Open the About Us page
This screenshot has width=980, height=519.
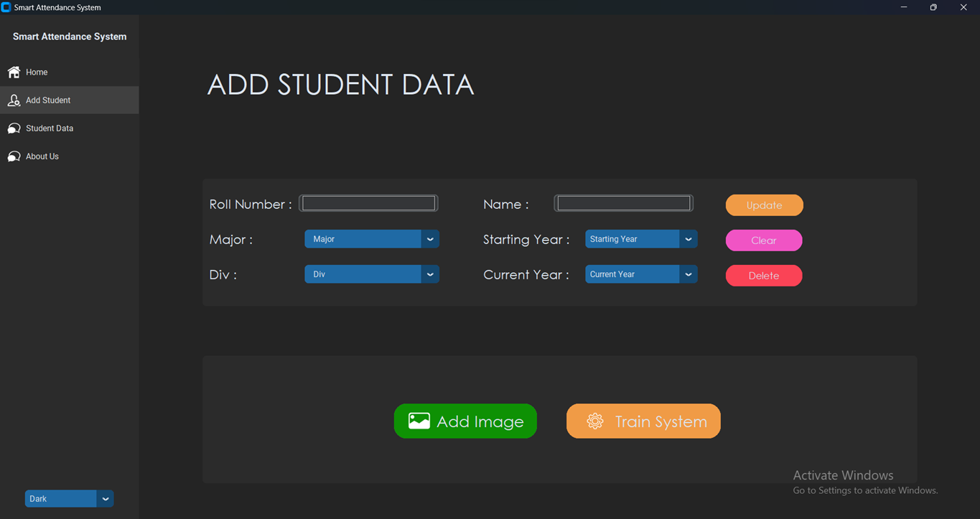pyautogui.click(x=41, y=156)
